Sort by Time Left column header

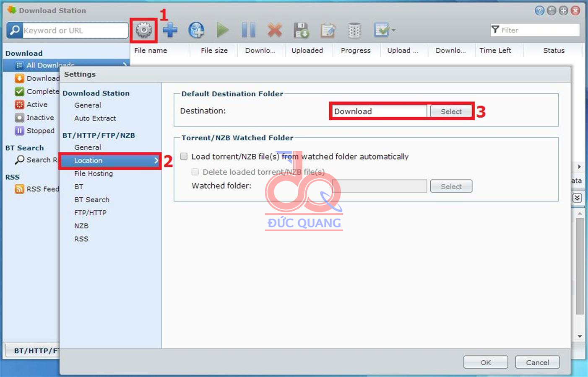coord(495,50)
